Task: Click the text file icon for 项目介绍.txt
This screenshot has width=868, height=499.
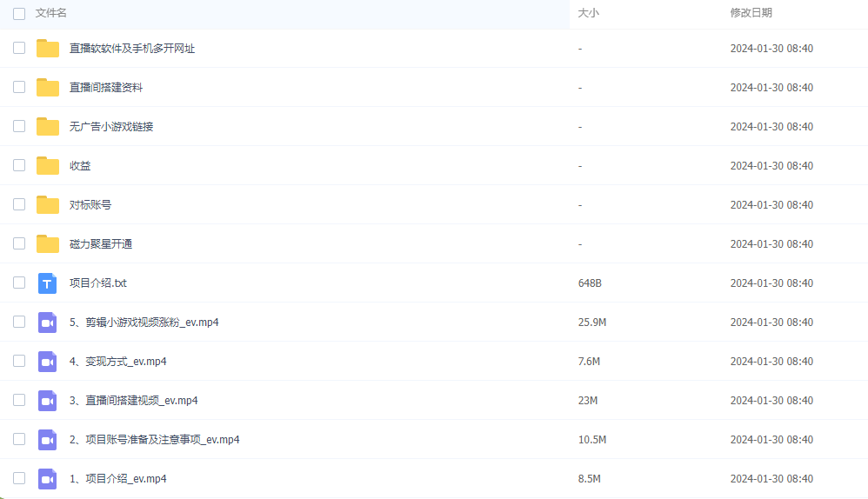Action: pyautogui.click(x=47, y=283)
